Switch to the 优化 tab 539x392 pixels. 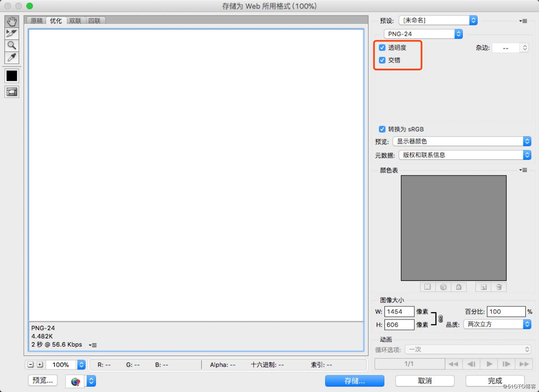(56, 21)
